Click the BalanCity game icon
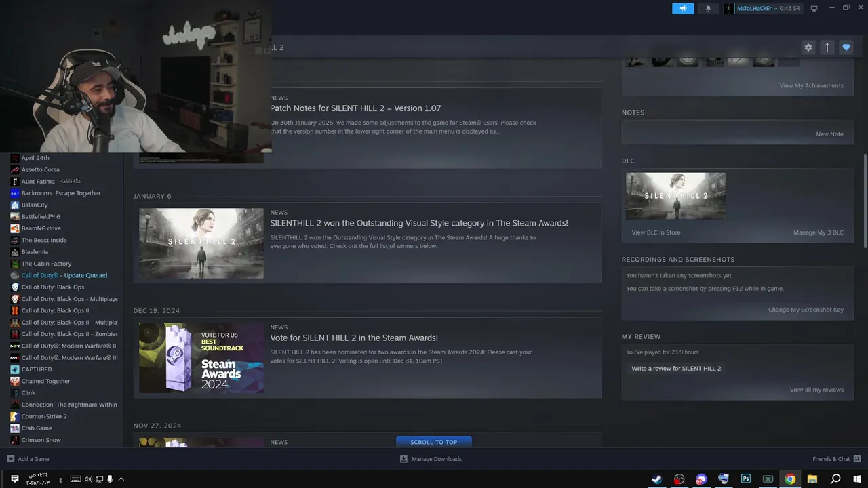 tap(15, 205)
